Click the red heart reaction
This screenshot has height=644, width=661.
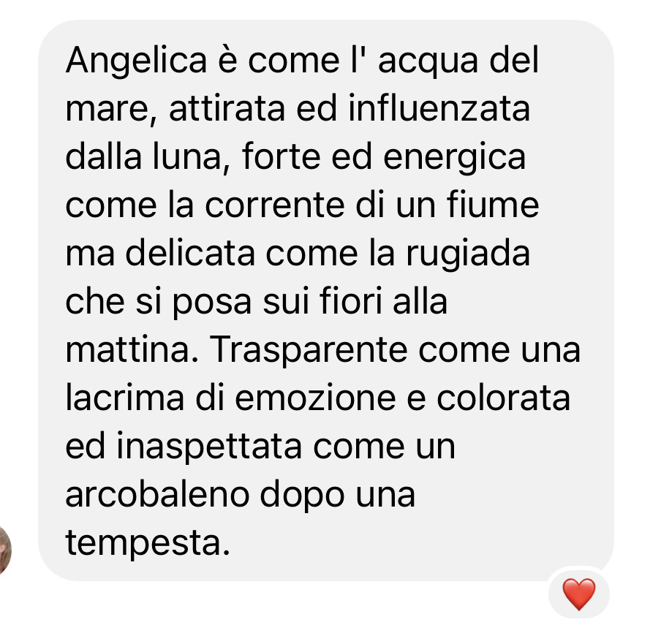tap(579, 594)
